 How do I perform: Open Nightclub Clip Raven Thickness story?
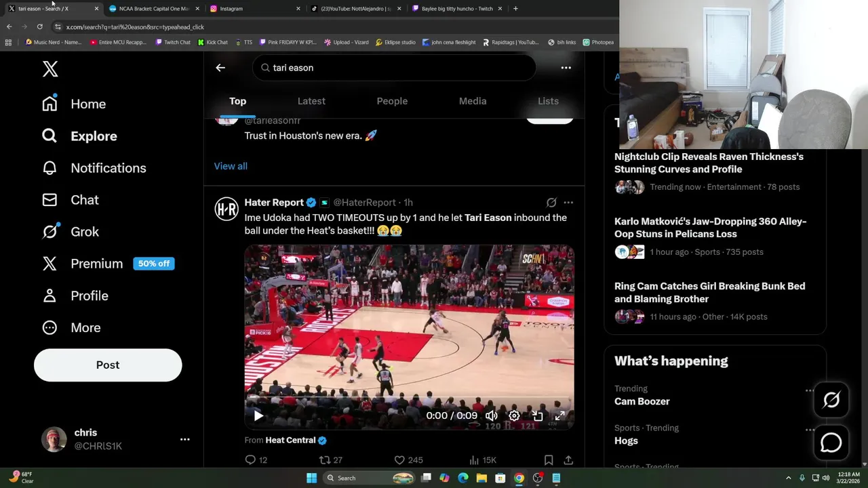[709, 163]
